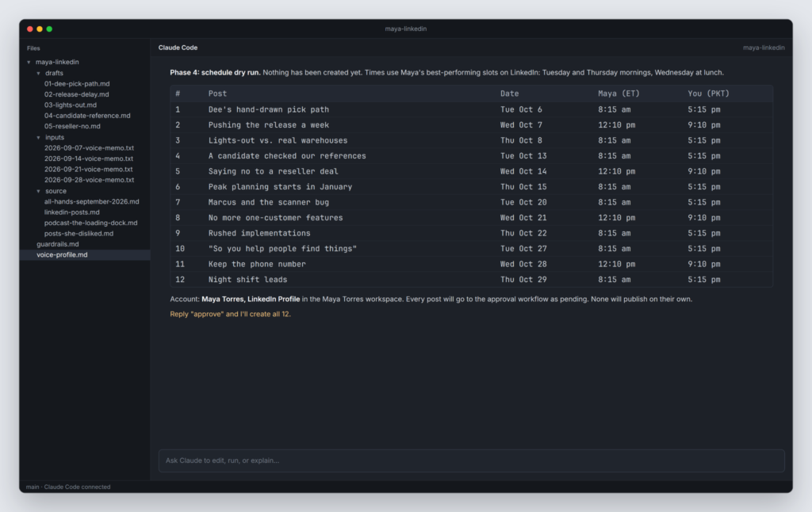Click the window title maya-linkedin
This screenshot has width=812, height=512.
pyautogui.click(x=405, y=29)
